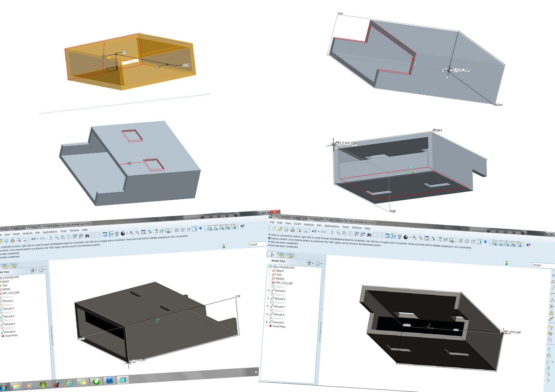Screen dimensions: 555x392
Task: Select USB_CHASSIS2.PRT in the Model Tree
Action: point(283,267)
